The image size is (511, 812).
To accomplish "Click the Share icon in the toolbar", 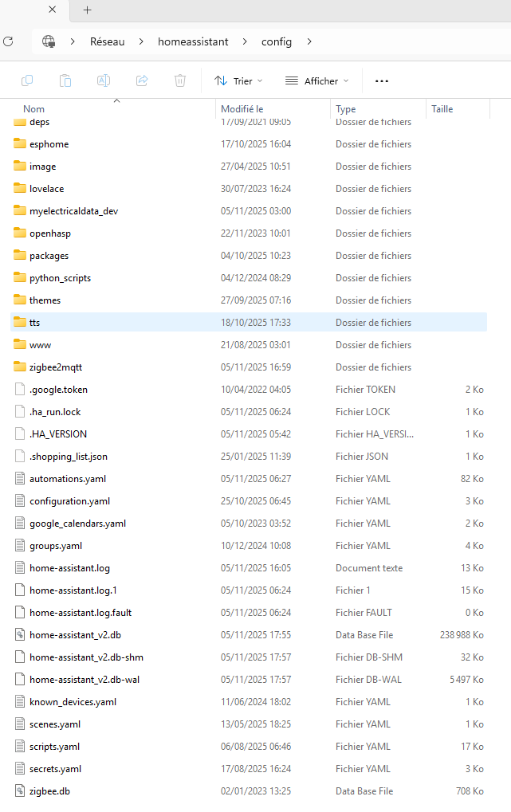I will (x=142, y=80).
